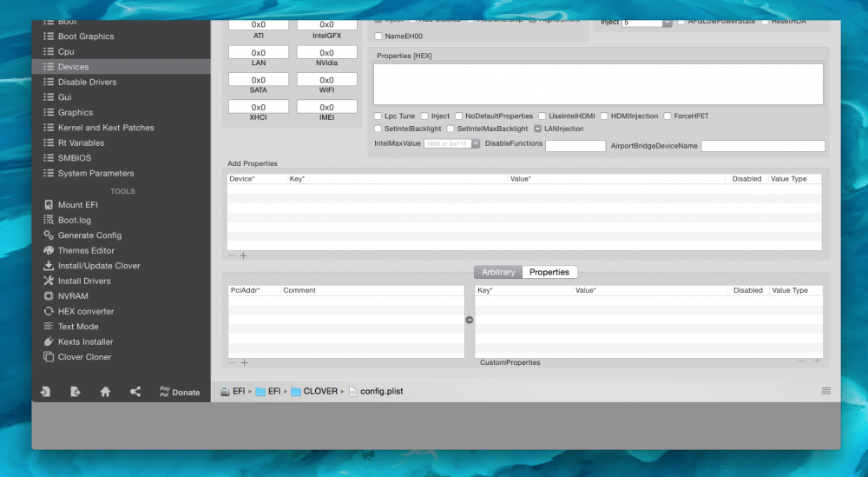
Task: Click the Properties [HEX] text area
Action: (598, 84)
